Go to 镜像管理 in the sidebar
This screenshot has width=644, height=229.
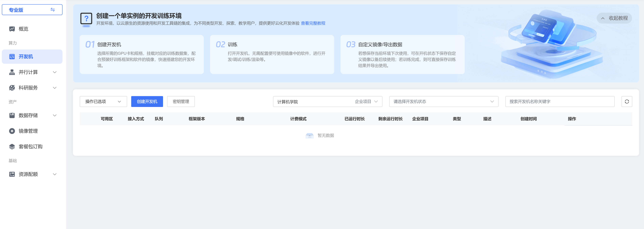click(x=32, y=131)
